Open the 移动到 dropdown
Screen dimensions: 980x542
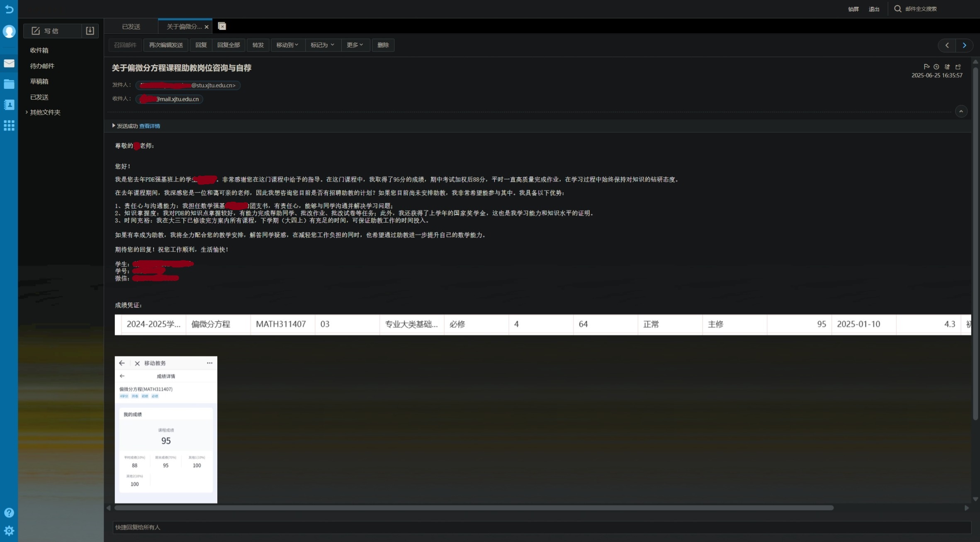[x=287, y=45]
